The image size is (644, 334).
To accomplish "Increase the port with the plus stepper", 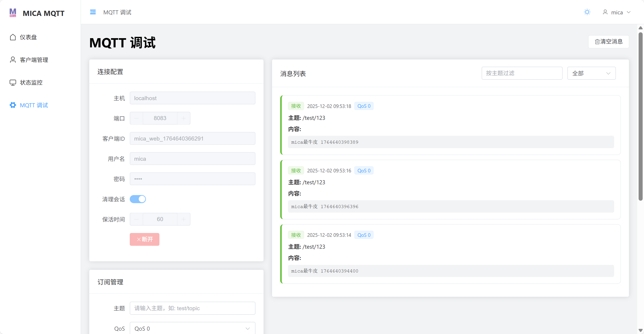I will tap(183, 118).
